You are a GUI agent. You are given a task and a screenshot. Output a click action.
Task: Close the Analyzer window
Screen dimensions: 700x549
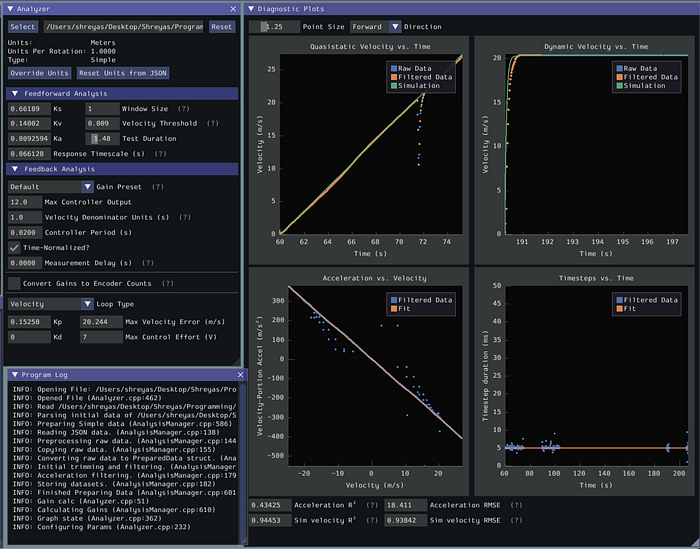[233, 8]
